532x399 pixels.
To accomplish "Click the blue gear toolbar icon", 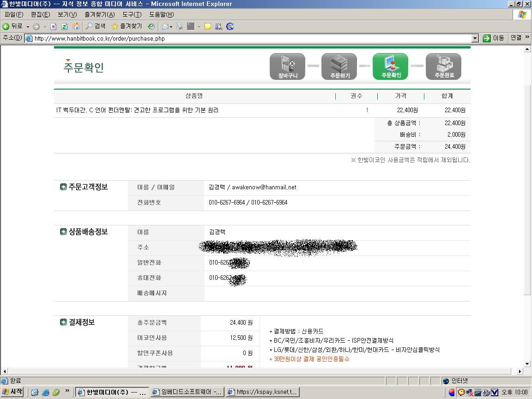I will 230,26.
